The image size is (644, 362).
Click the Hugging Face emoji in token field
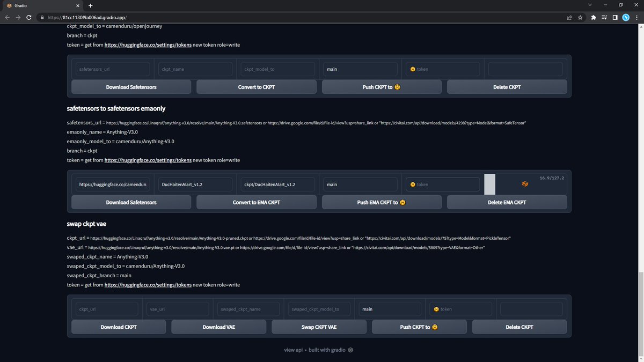(412, 184)
